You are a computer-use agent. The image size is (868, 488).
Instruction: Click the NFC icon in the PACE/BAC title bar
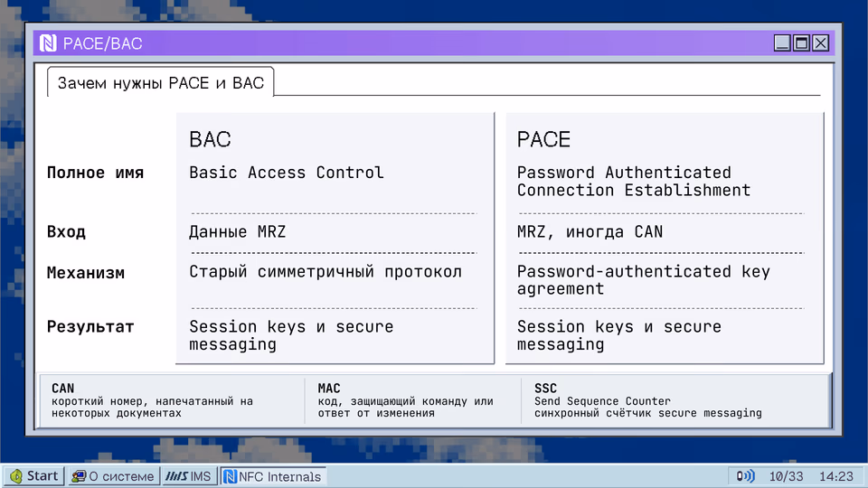click(x=48, y=43)
